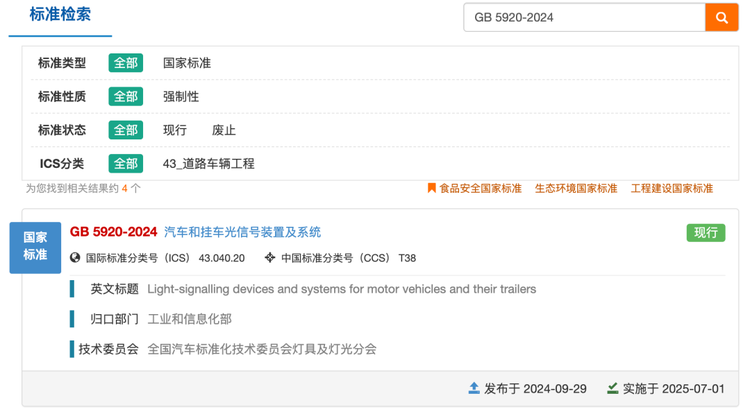Filter status by 现行
Viewport: 750px width, 414px height.
[175, 130]
